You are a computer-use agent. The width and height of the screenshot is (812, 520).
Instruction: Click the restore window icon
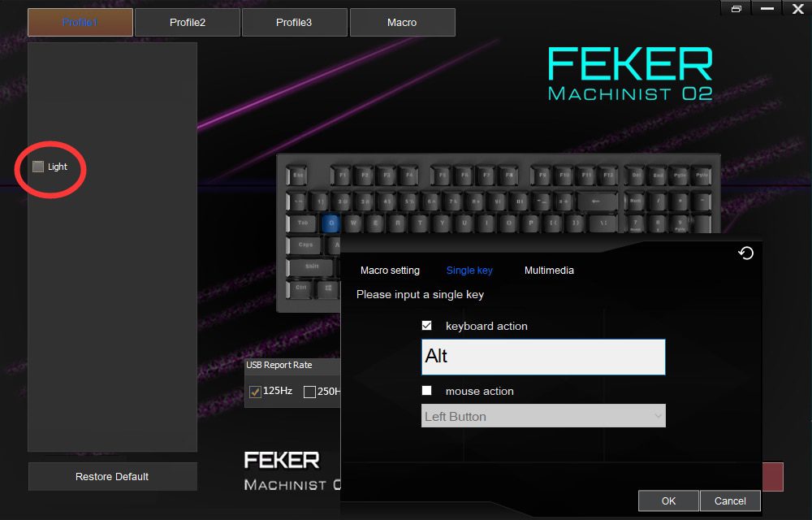tap(736, 7)
